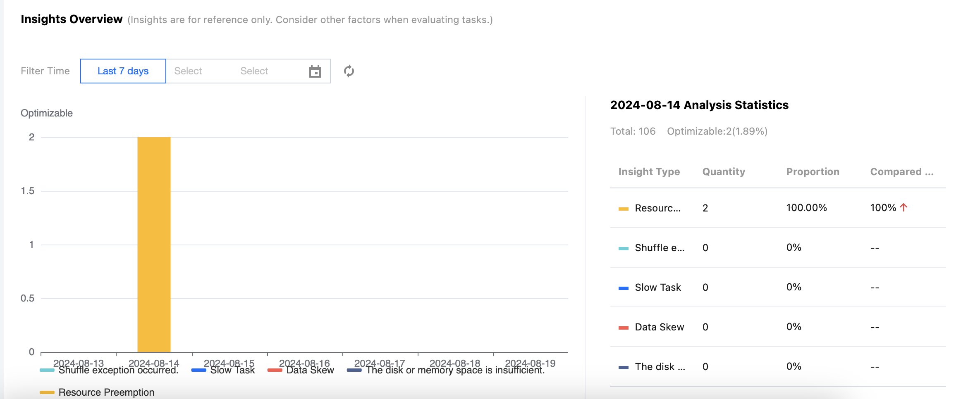Click the end date Select field
The height and width of the screenshot is (399, 980).
[254, 71]
